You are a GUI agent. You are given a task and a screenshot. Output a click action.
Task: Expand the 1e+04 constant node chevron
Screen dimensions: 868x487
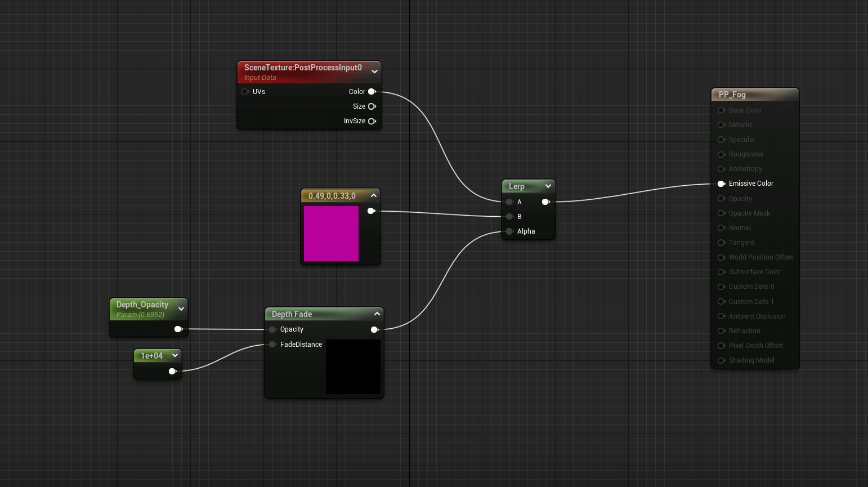pos(175,355)
